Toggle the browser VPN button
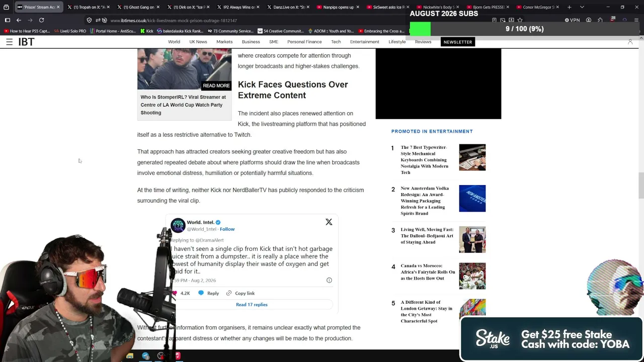Viewport: 644px width, 362px height. tap(572, 20)
